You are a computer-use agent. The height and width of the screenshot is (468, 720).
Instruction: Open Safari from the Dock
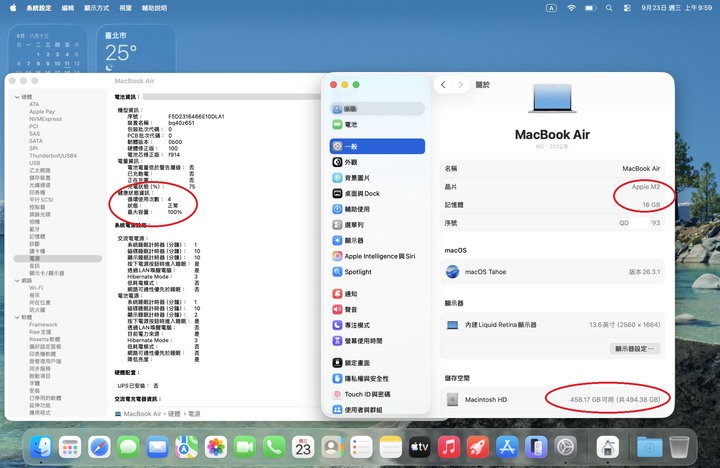[x=99, y=447]
